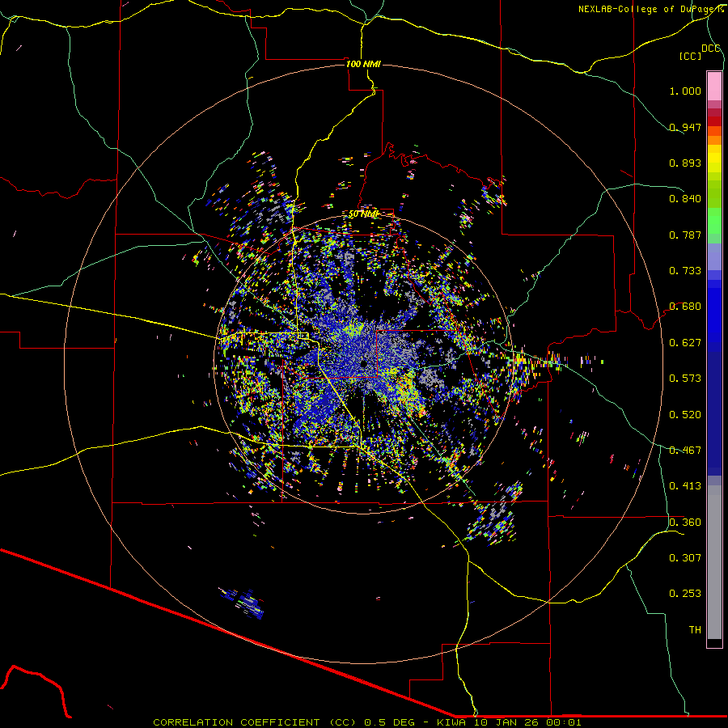Click the 0.360 scale value
Image resolution: width=728 pixels, height=728 pixels.
(685, 523)
